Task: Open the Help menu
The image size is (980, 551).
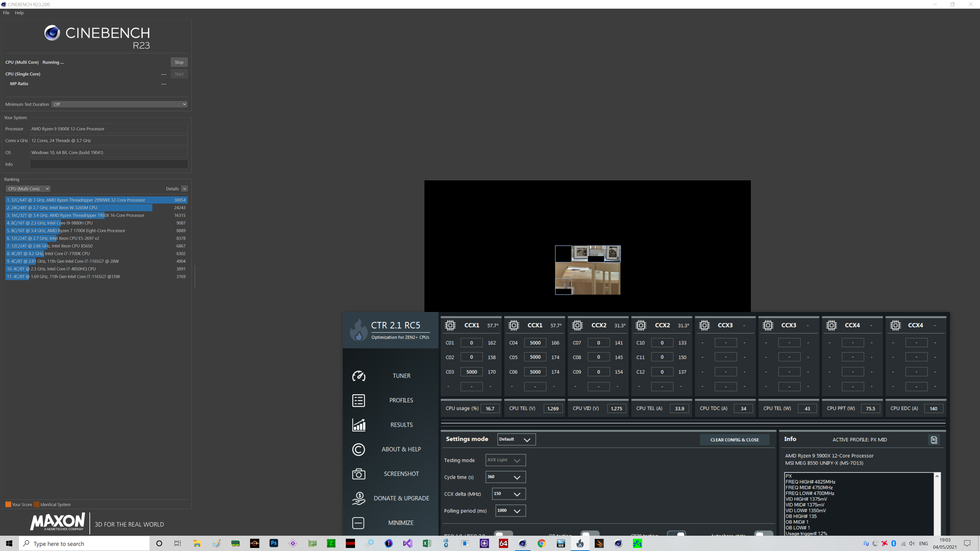Action: [x=19, y=12]
